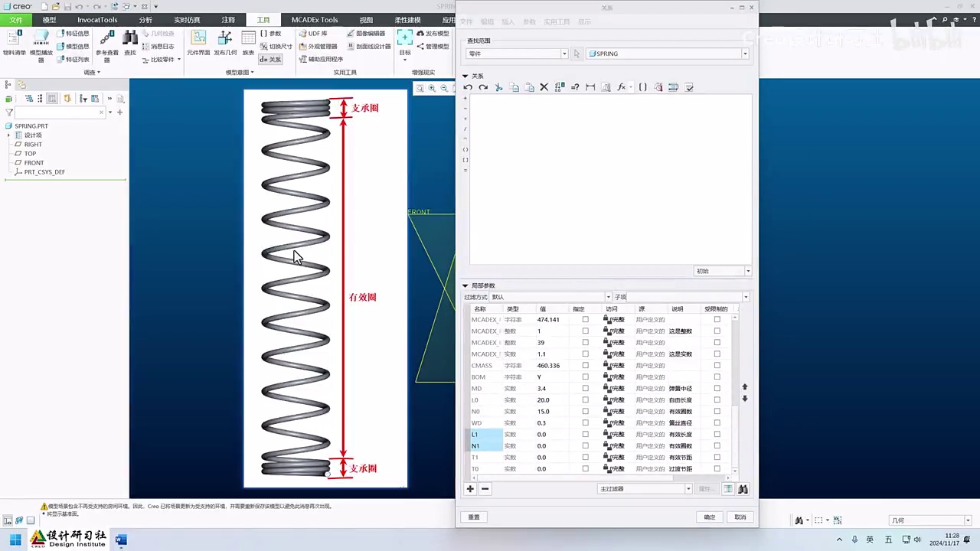Check the 指定 box for parameter WD

coord(586,422)
